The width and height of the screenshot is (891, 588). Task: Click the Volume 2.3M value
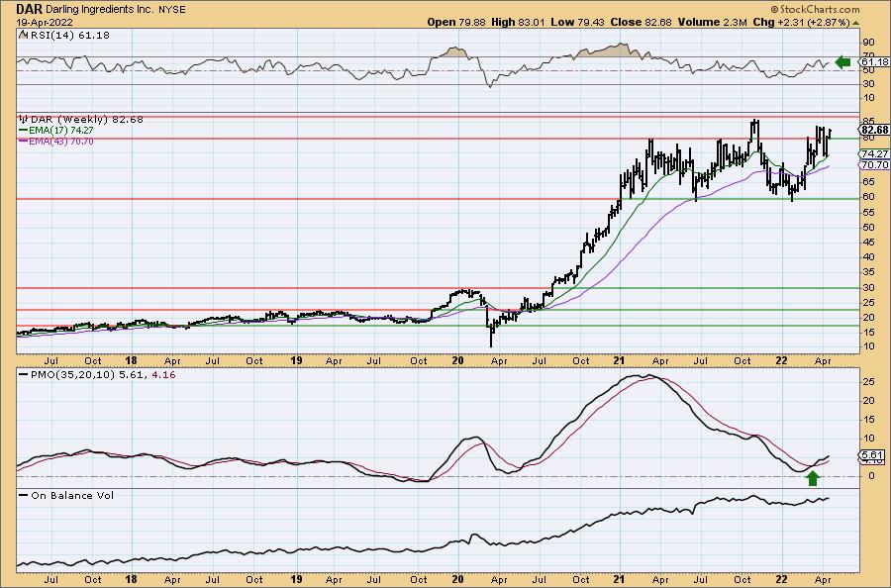tap(712, 22)
